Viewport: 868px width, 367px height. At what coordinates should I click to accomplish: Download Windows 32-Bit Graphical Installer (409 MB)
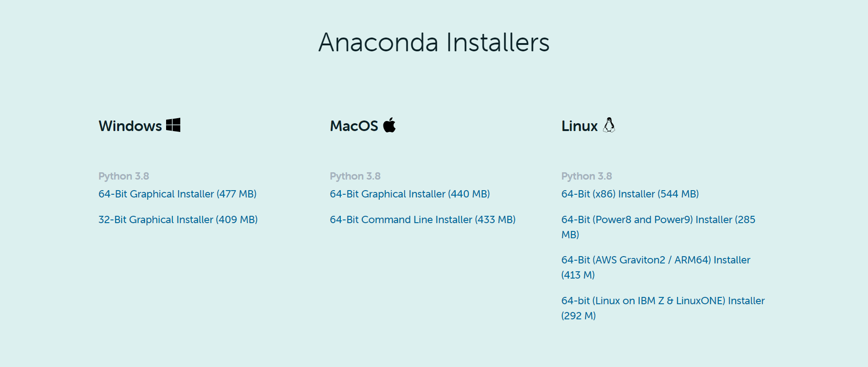[x=178, y=219]
